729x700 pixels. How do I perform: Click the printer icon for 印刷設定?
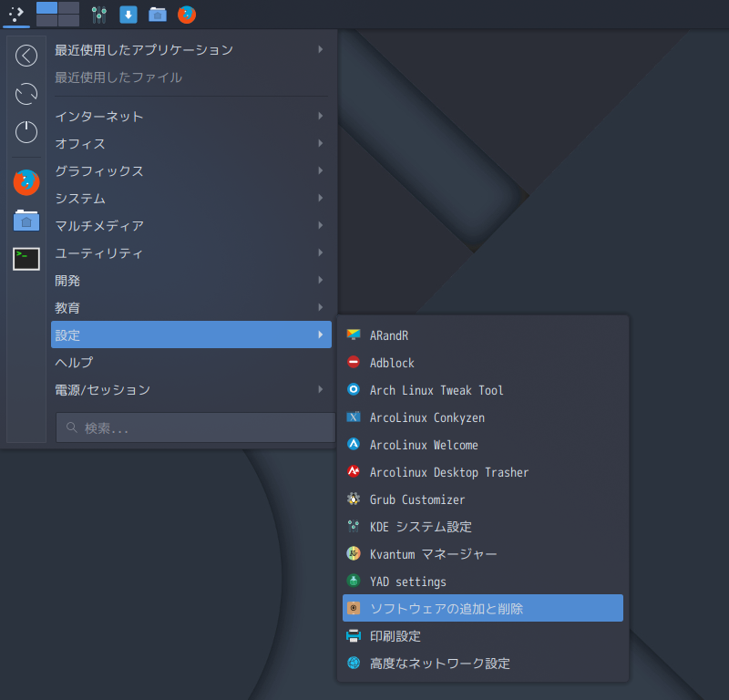tap(354, 635)
